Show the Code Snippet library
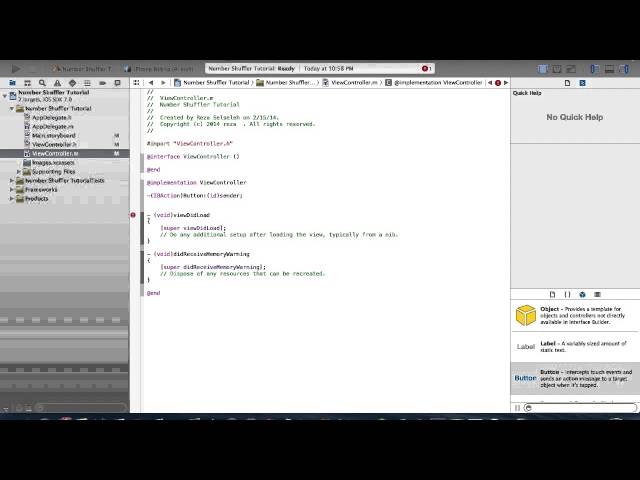This screenshot has height=480, width=640. point(567,294)
